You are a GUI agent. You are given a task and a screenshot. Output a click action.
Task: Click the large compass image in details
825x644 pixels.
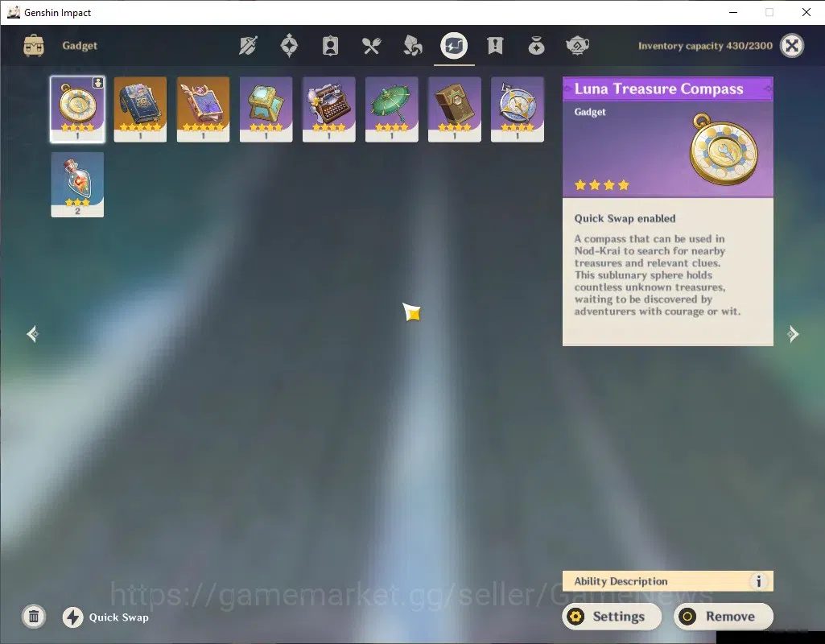[x=724, y=149]
